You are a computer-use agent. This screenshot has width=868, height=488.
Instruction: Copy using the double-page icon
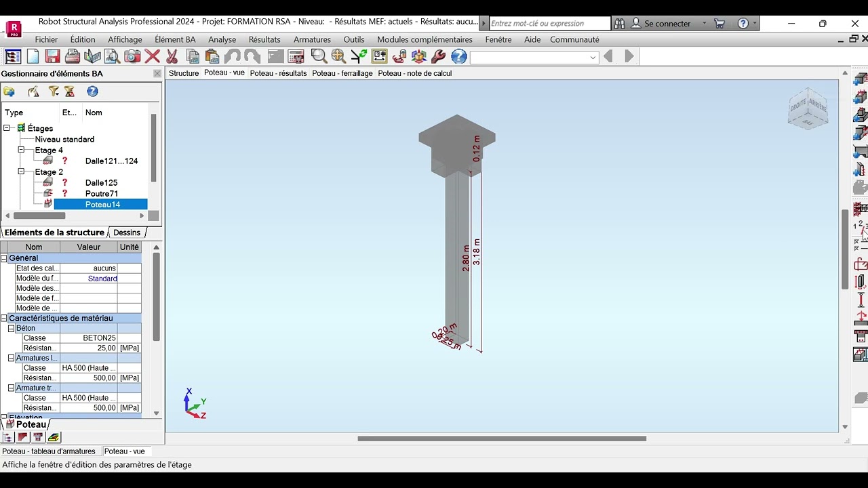193,56
